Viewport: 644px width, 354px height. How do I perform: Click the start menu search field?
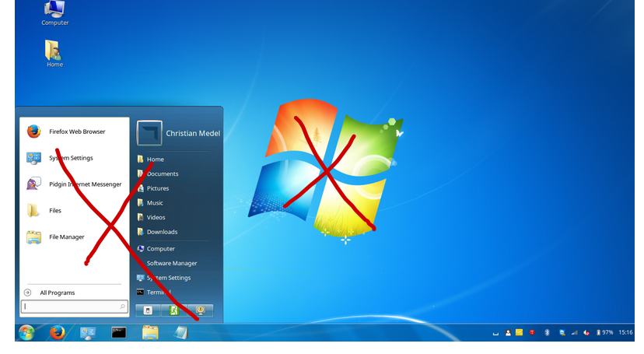75,307
